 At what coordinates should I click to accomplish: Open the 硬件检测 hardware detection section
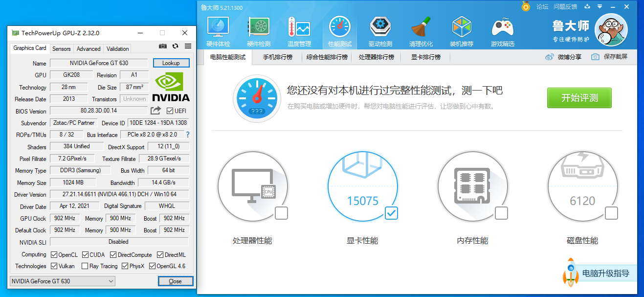coord(259,31)
